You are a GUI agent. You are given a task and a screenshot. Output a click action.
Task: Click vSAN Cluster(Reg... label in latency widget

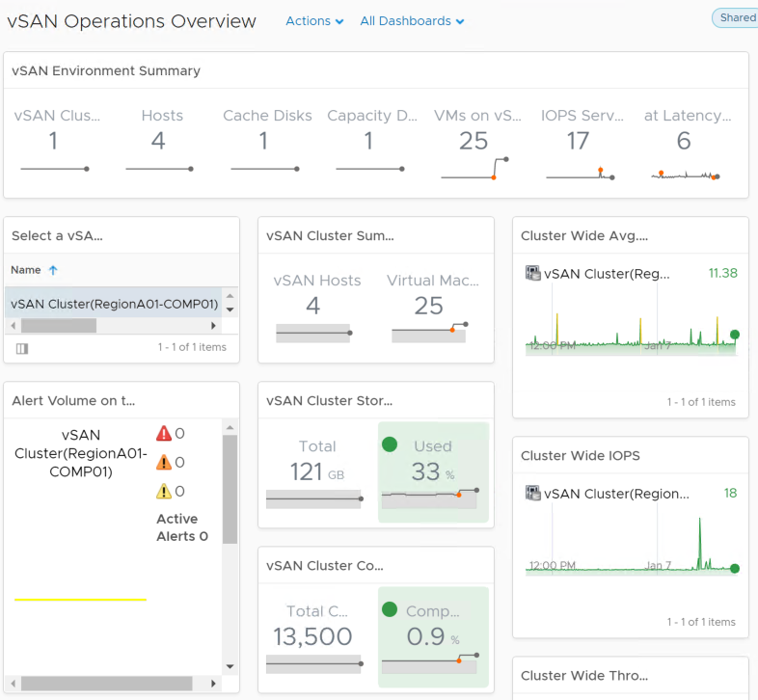[x=607, y=274]
